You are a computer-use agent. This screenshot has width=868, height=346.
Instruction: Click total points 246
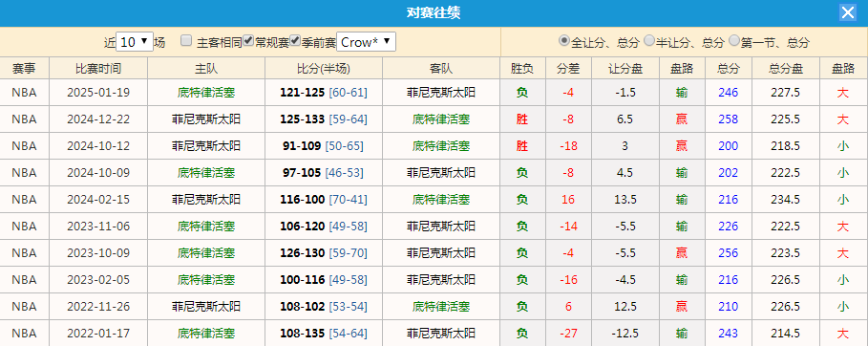point(728,93)
